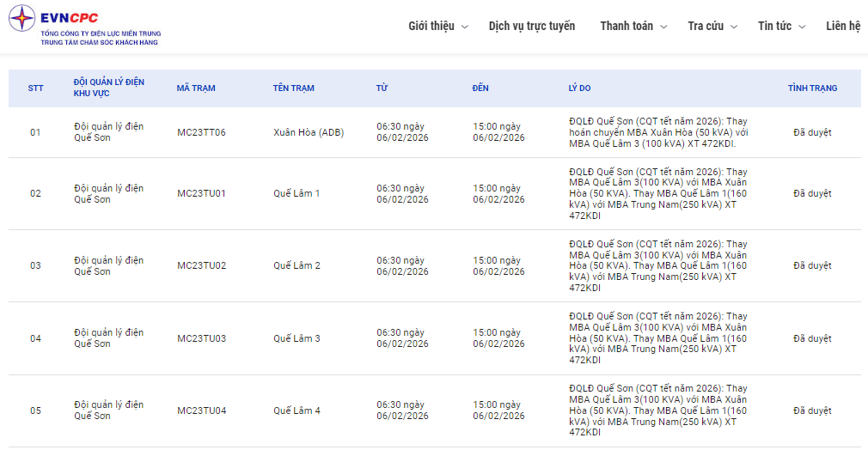This screenshot has height=450, width=868.
Task: Click the row 02 outage reason text
Action: click(x=658, y=193)
